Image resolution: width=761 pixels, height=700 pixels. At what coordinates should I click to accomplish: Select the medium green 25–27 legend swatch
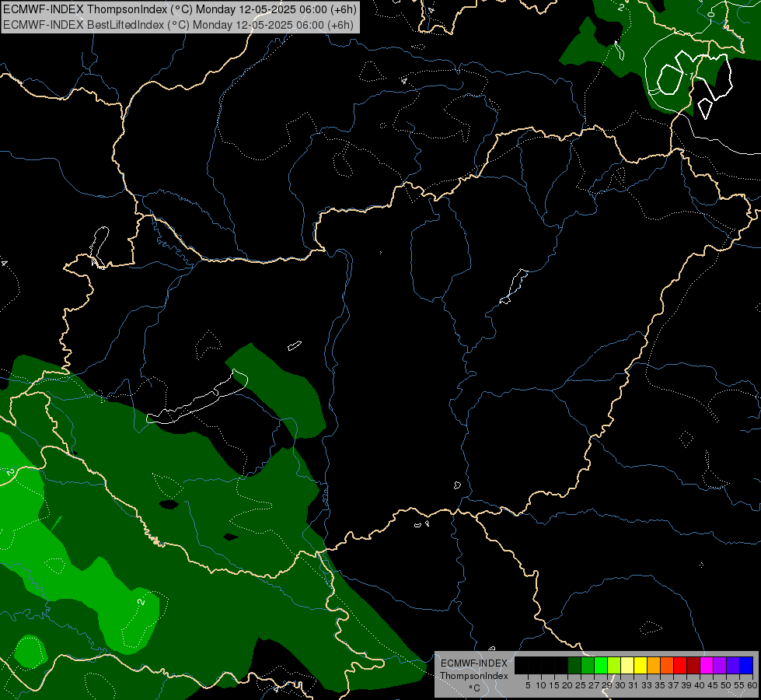pyautogui.click(x=588, y=665)
